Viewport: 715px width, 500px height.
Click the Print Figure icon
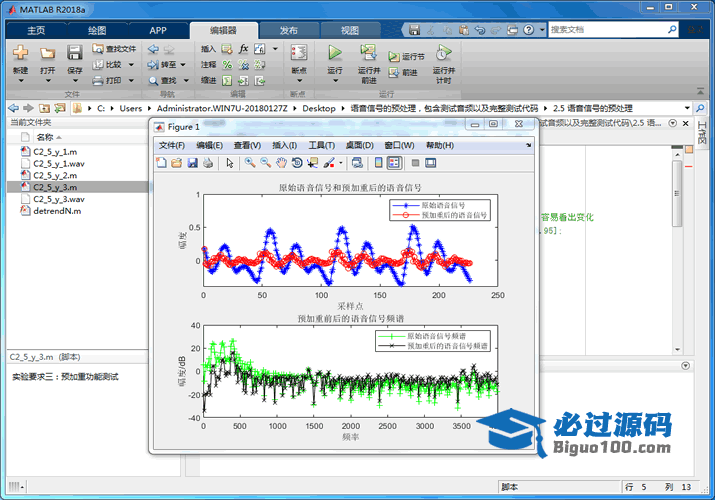[207, 163]
